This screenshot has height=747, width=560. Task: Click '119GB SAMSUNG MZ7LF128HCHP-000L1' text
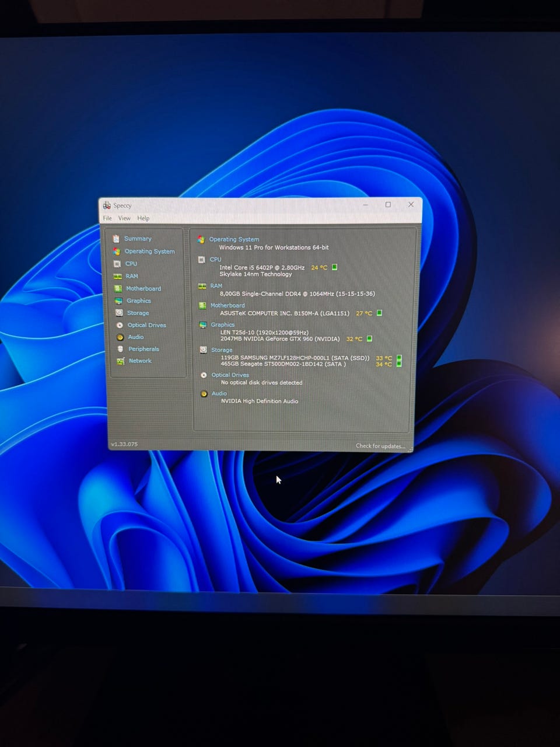click(275, 358)
